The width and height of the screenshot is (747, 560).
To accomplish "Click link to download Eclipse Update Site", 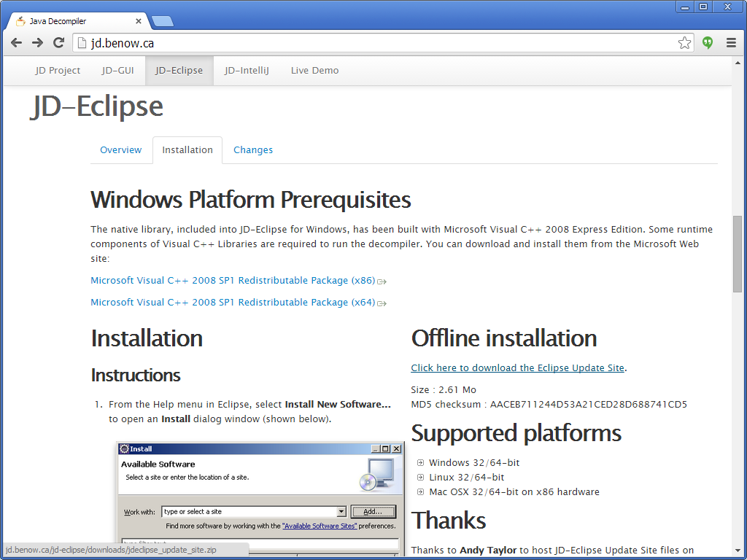I will (517, 368).
